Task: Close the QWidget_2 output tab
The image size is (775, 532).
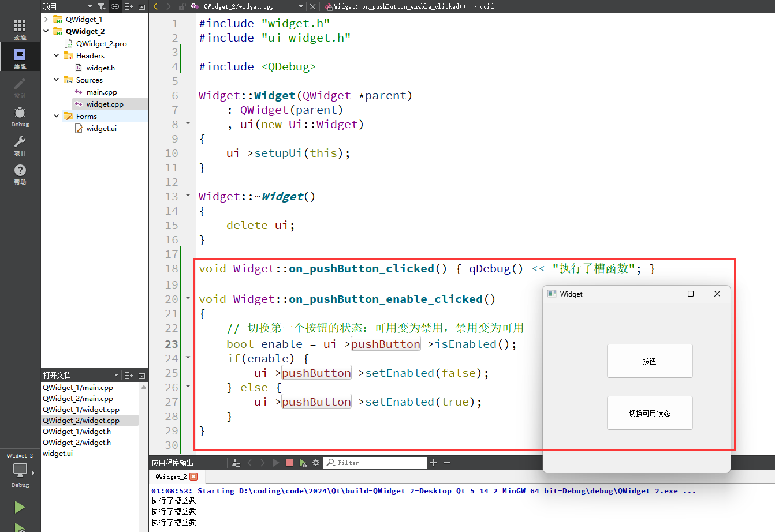Action: pyautogui.click(x=193, y=477)
